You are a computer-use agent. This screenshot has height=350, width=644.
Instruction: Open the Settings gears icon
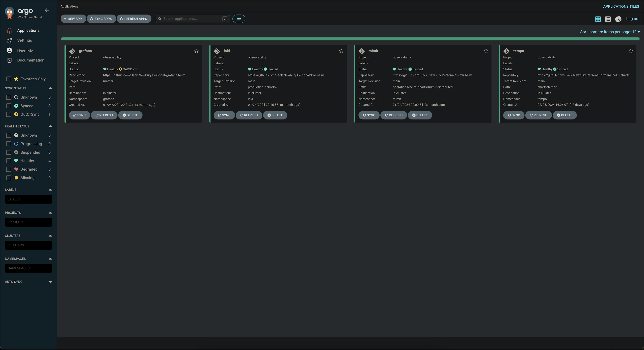coord(10,40)
